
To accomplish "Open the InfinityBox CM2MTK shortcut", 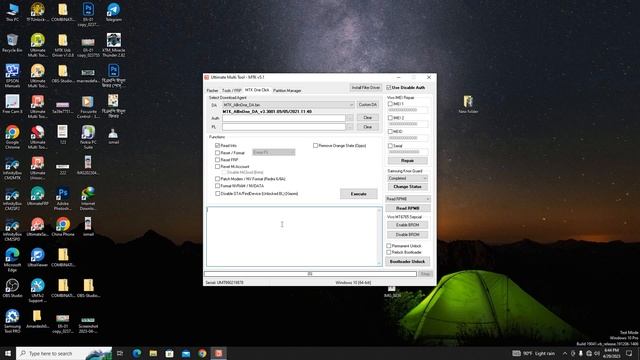I will (12, 168).
